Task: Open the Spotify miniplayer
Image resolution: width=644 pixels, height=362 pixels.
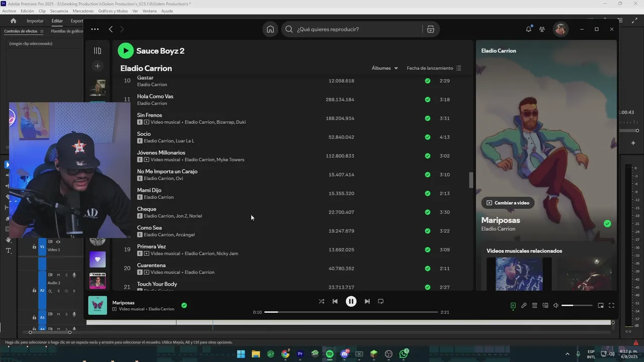Action: point(601,305)
